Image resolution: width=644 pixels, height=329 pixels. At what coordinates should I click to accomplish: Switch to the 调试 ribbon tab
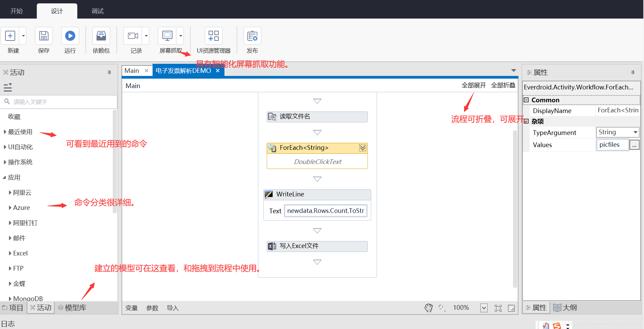pyautogui.click(x=98, y=11)
